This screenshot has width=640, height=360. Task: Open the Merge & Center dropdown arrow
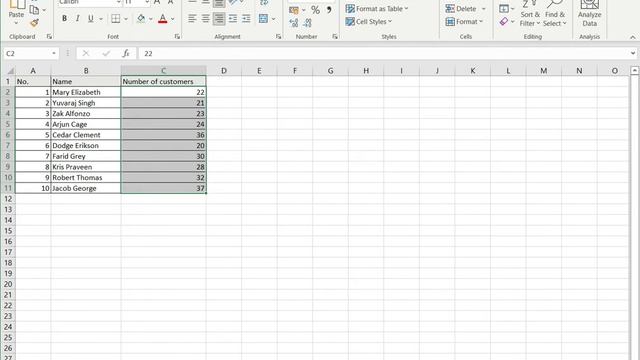click(273, 19)
